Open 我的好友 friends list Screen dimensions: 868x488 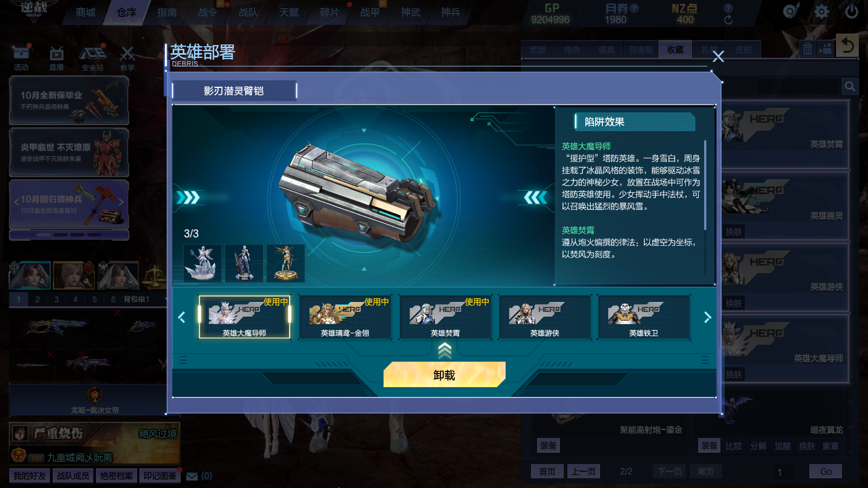pos(30,476)
